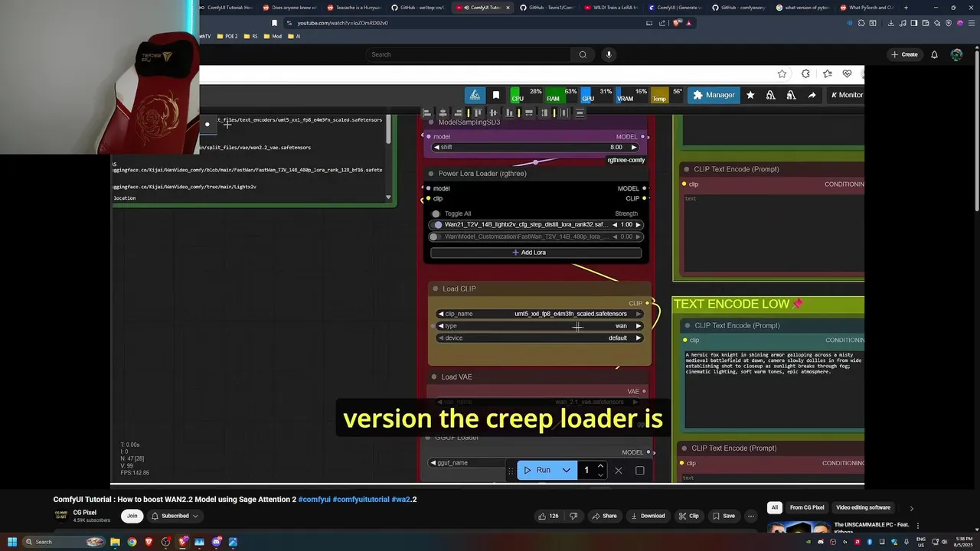
Task: Decrease the shift value with left arrow
Action: 437,147
